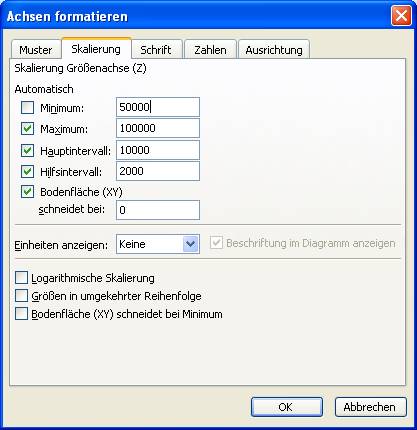Open the Ausrichtung tab
The image size is (417, 430).
(274, 50)
